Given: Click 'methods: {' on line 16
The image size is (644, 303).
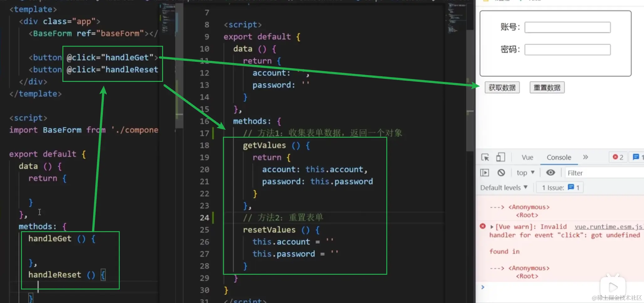Looking at the screenshot, I should pos(257,121).
